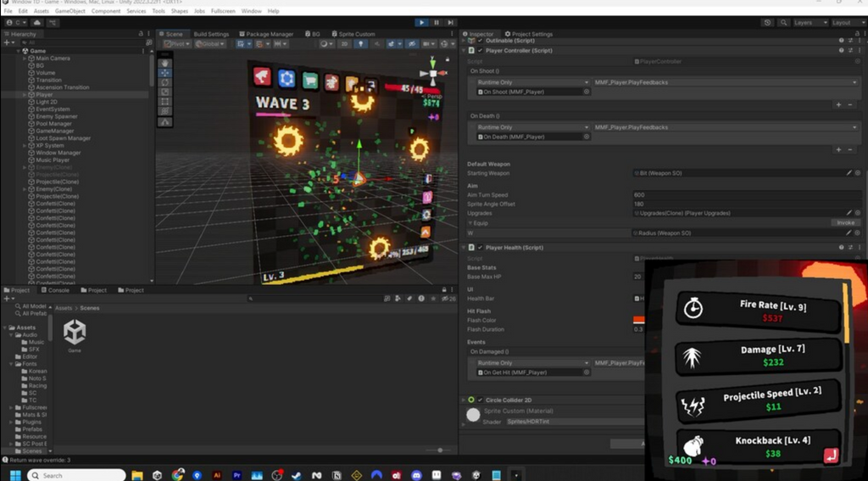Toggle the Outlinable script checkbox
This screenshot has width=868, height=481.
pos(480,41)
